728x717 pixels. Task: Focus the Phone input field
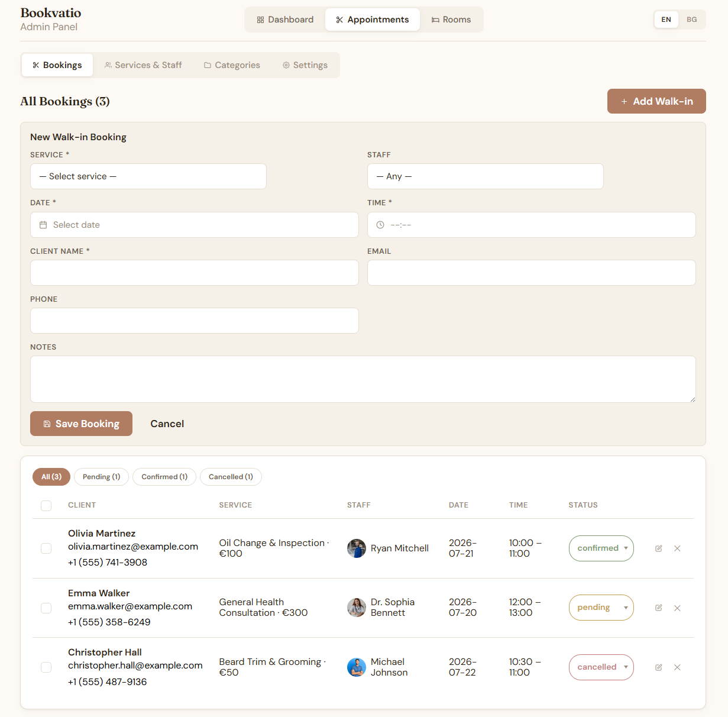click(195, 321)
